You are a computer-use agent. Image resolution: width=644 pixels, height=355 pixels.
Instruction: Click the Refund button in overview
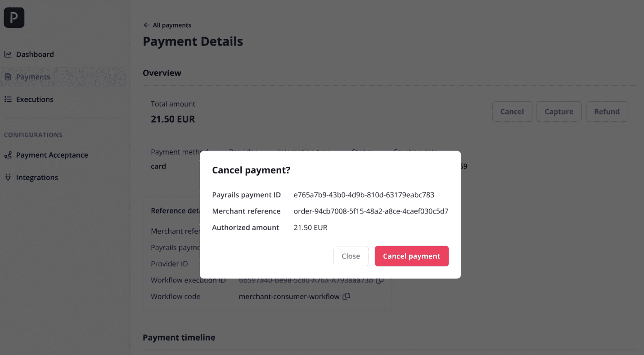tap(607, 112)
